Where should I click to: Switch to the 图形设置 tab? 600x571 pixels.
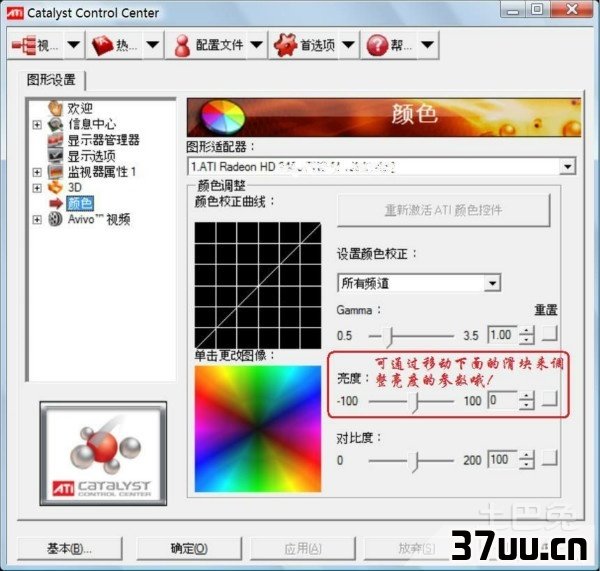[51, 80]
